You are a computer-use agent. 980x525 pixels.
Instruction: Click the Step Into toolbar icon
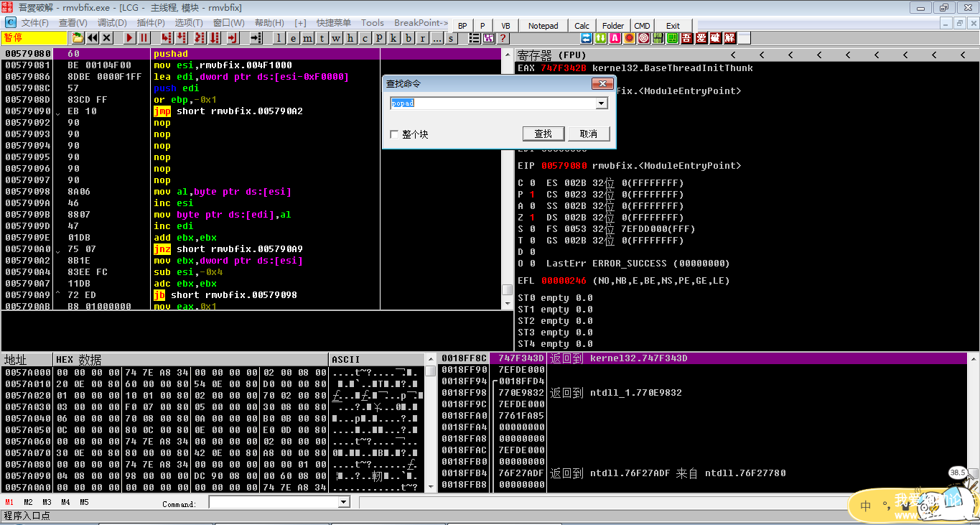tap(167, 38)
